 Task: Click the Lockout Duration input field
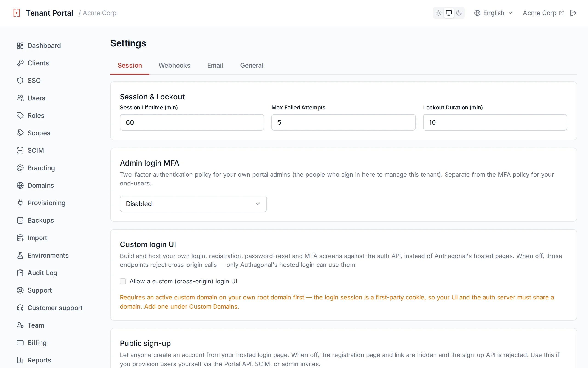coord(495,122)
